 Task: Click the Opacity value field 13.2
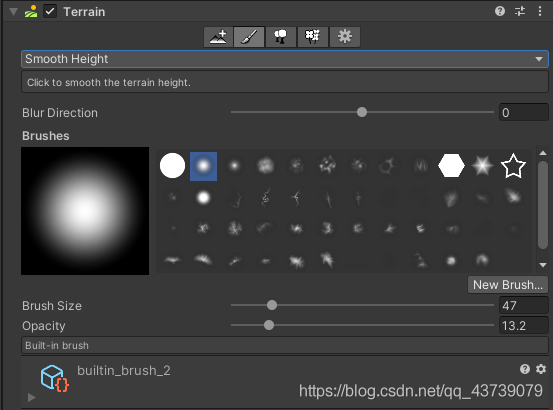click(524, 325)
